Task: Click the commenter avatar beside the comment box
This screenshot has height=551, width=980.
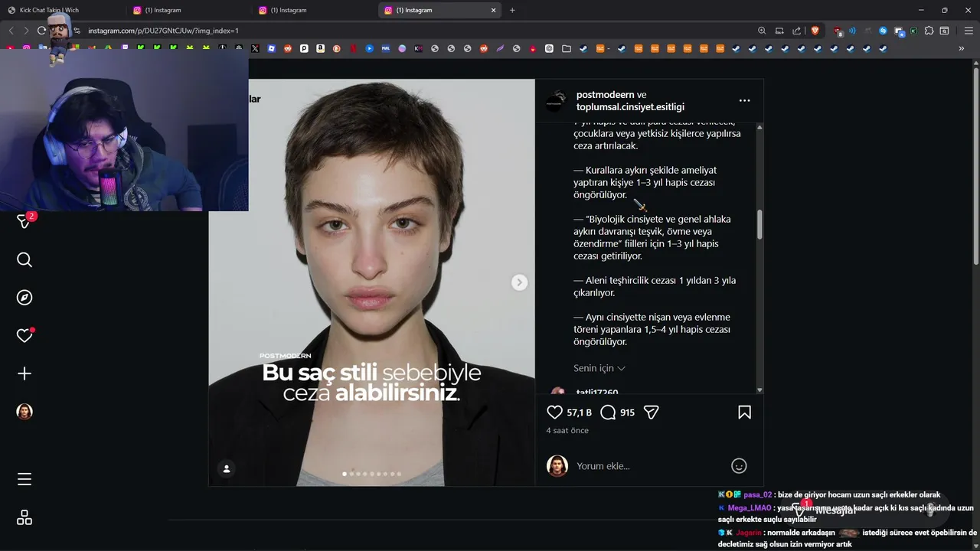Action: (557, 465)
